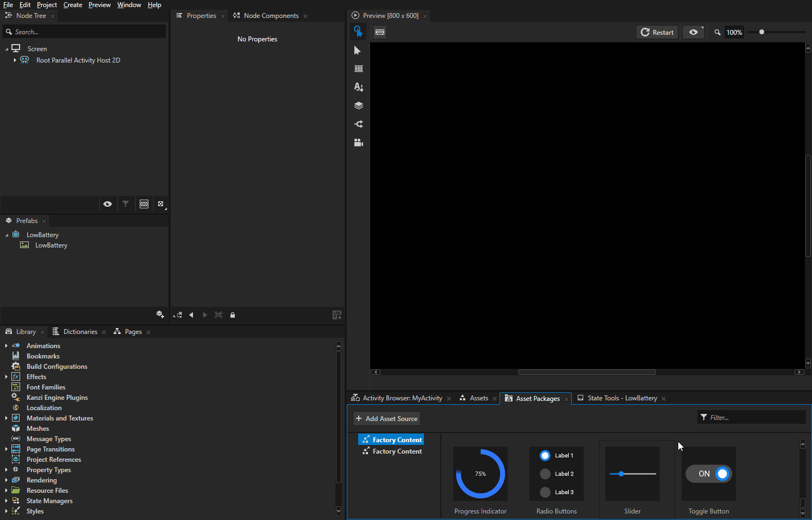Click the layers overdraw tool in Preview toolbar

pyautogui.click(x=358, y=105)
